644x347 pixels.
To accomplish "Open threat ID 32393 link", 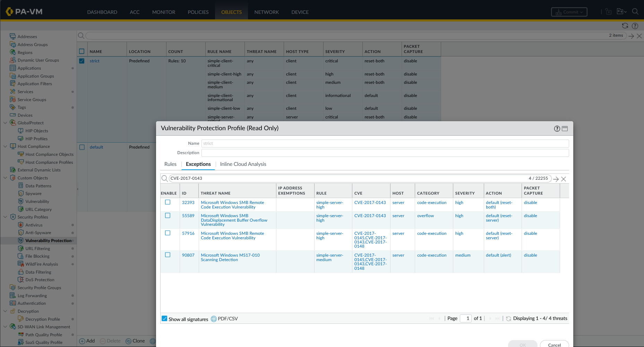I will point(188,203).
